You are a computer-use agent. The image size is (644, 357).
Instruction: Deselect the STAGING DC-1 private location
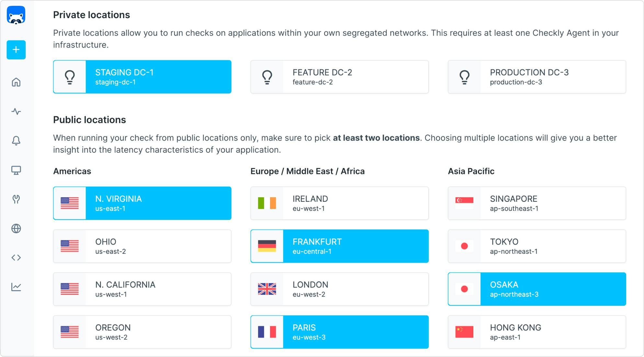[x=142, y=77]
